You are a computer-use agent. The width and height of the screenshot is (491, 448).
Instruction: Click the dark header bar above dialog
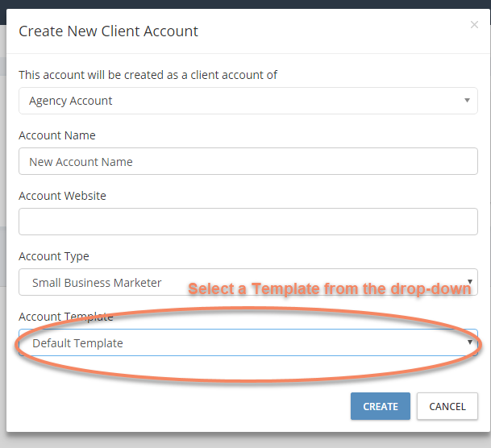pyautogui.click(x=245, y=4)
